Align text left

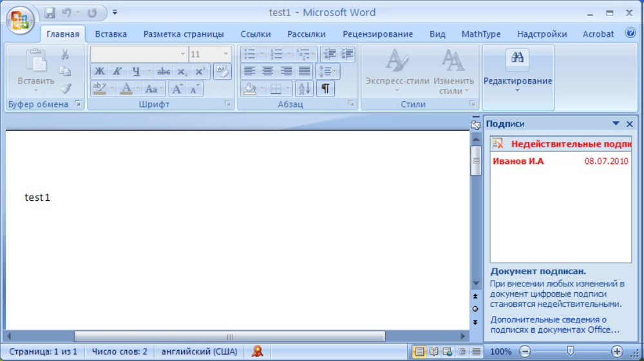249,71
